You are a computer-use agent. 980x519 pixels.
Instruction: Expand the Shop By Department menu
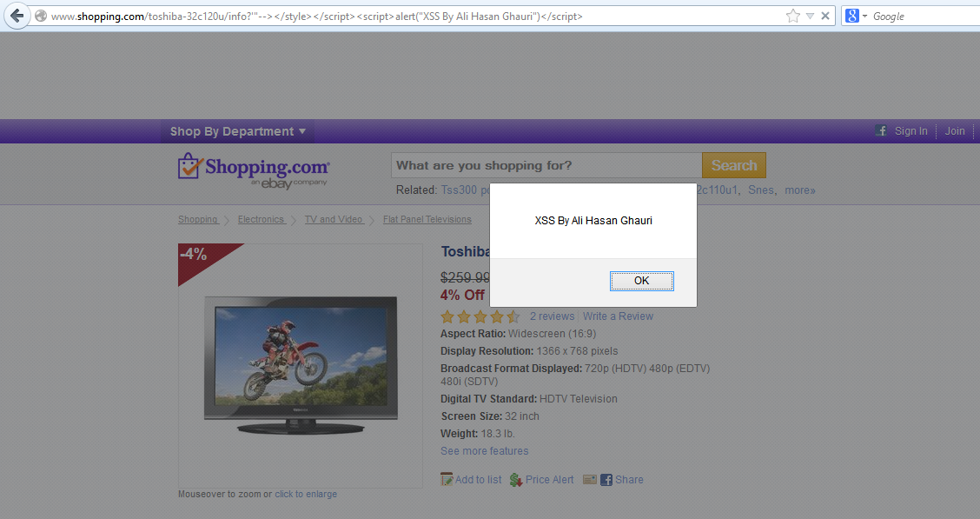click(238, 131)
